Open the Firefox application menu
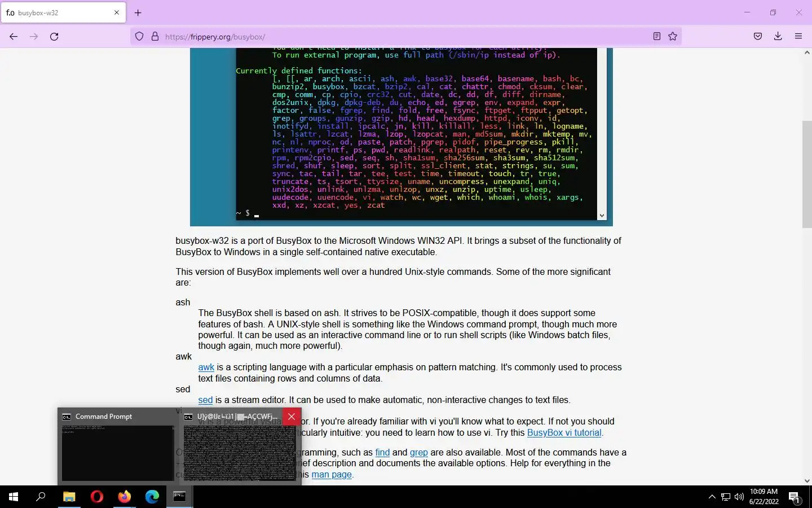812x508 pixels. click(798, 37)
